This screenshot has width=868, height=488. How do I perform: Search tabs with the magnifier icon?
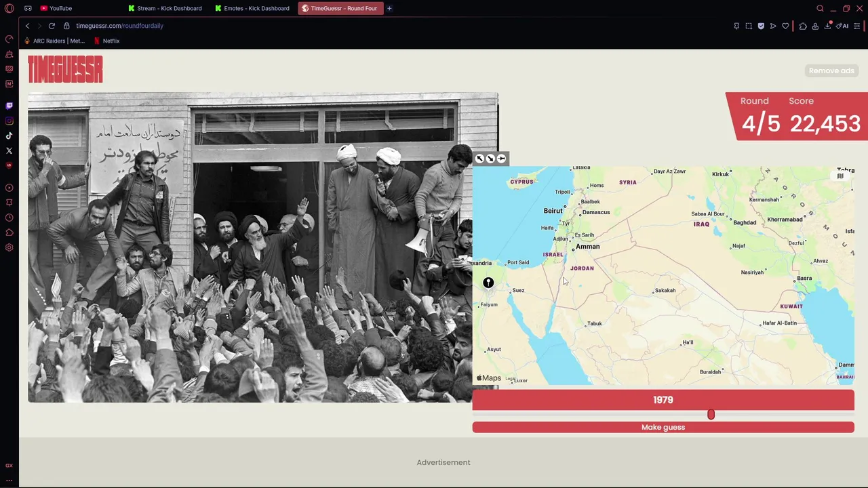click(x=820, y=8)
